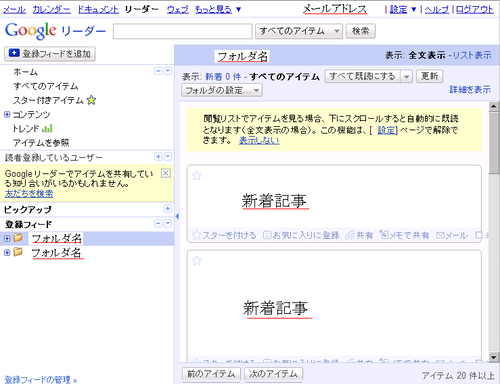Click the yellow star icon beside スター付きアイテム
The width and height of the screenshot is (500, 384).
pos(91,100)
